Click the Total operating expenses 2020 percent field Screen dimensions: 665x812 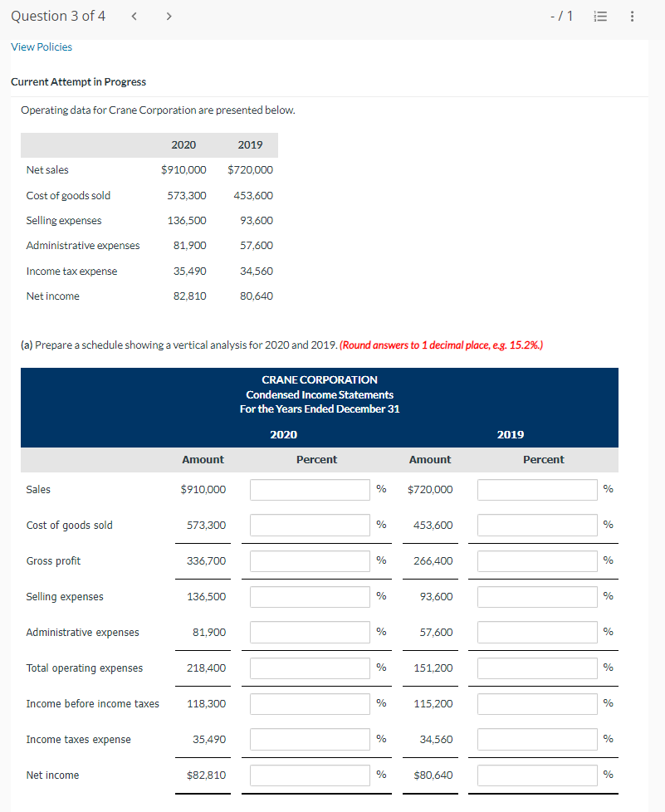(310, 668)
